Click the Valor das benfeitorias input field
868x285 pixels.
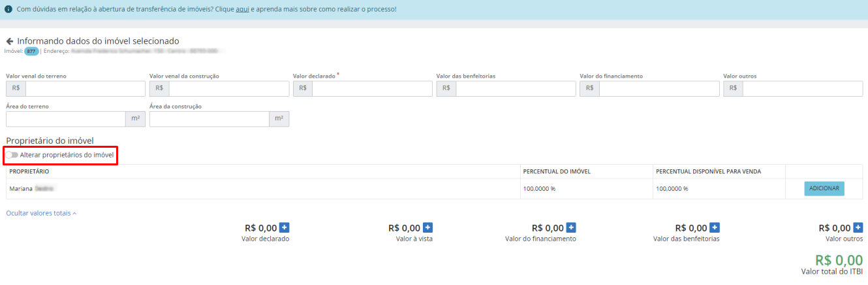pos(516,89)
